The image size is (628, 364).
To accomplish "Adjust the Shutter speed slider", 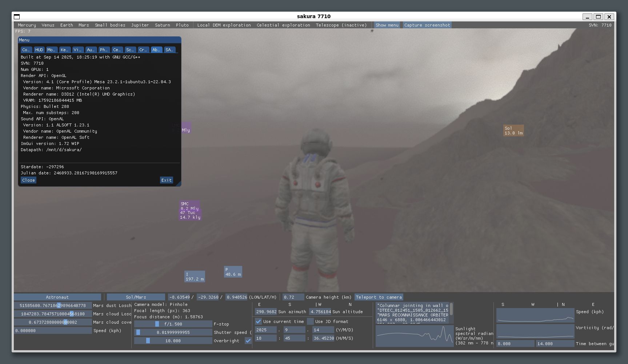I will click(x=173, y=332).
